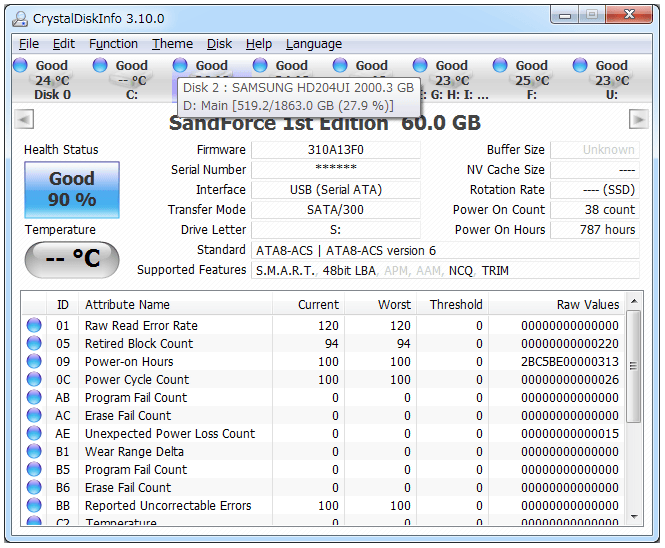Open the Theme menu

tap(172, 44)
